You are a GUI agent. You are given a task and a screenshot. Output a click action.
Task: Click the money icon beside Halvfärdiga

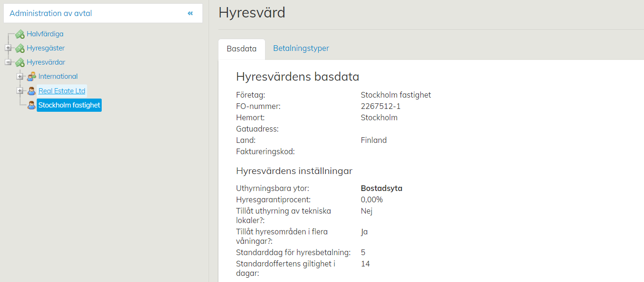click(20, 34)
